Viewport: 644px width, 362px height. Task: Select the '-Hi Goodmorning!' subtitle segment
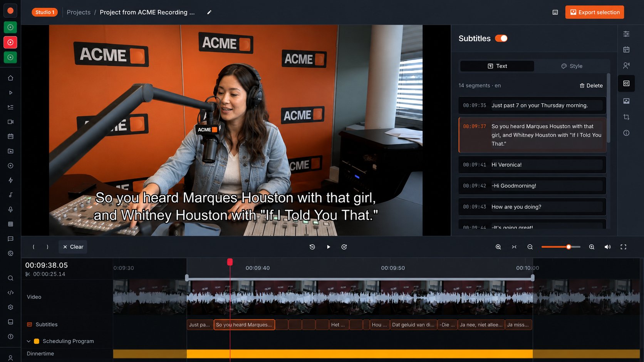tap(532, 186)
